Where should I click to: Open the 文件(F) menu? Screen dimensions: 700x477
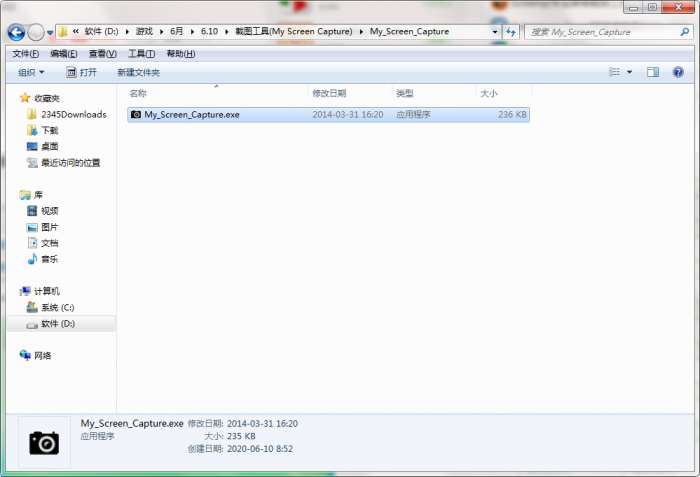tap(25, 54)
